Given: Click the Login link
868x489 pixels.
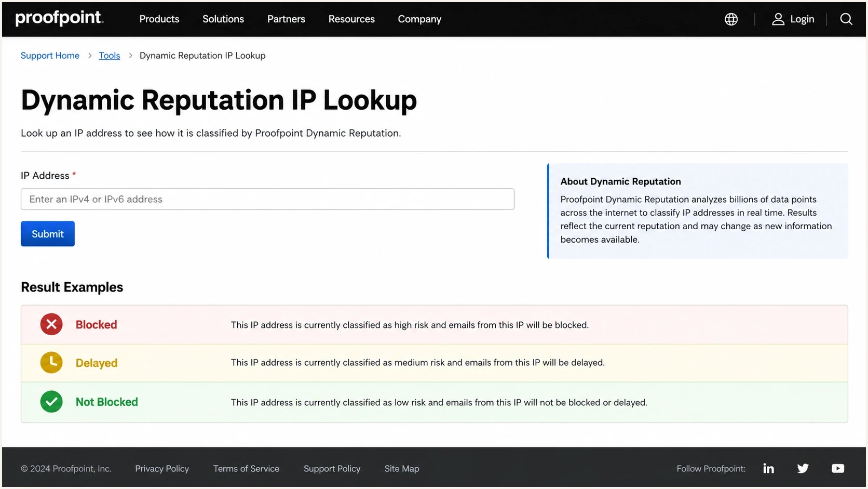Looking at the screenshot, I should click(802, 19).
